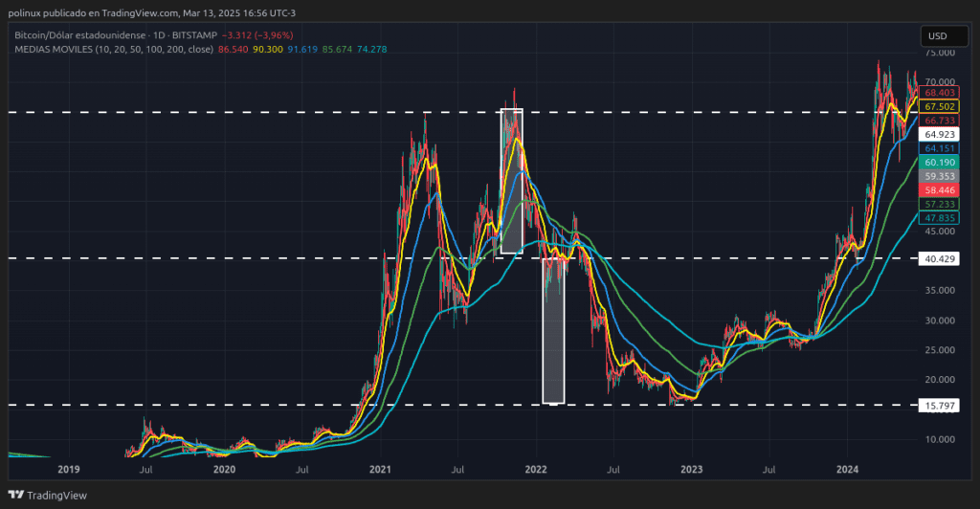Select the upper white rectangle near the 2021 peak
Screen dimensions: 980x509
[512, 182]
